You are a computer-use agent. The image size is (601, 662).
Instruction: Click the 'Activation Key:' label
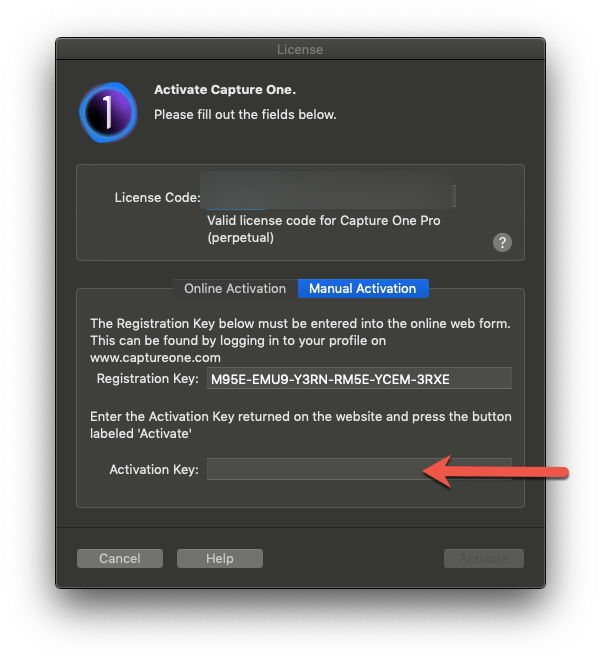click(154, 469)
